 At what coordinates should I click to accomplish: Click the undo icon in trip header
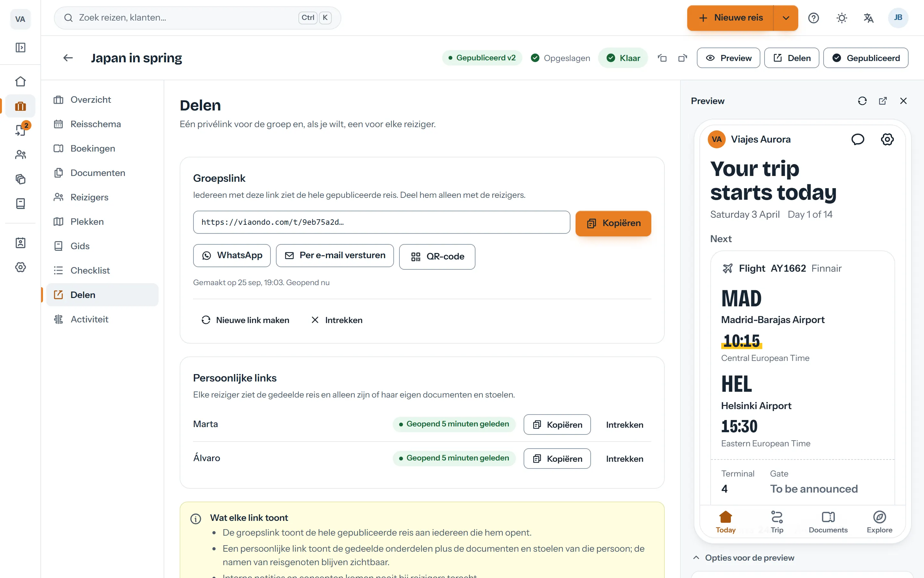(x=662, y=58)
